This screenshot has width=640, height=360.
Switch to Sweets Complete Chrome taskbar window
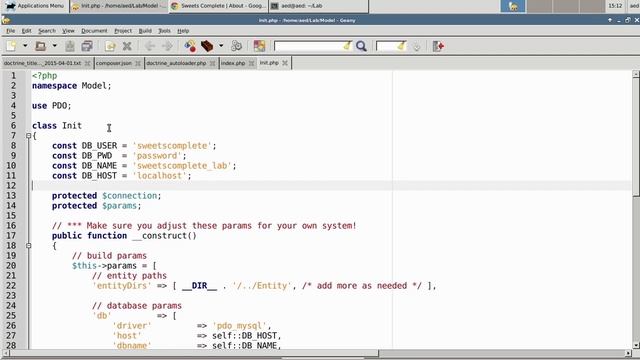218,6
